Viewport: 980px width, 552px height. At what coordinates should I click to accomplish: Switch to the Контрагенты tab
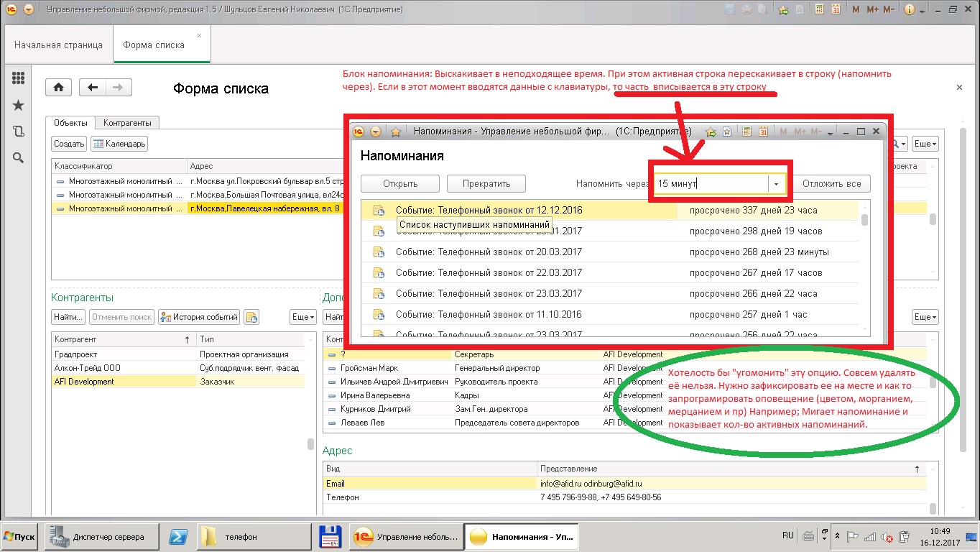pyautogui.click(x=126, y=123)
